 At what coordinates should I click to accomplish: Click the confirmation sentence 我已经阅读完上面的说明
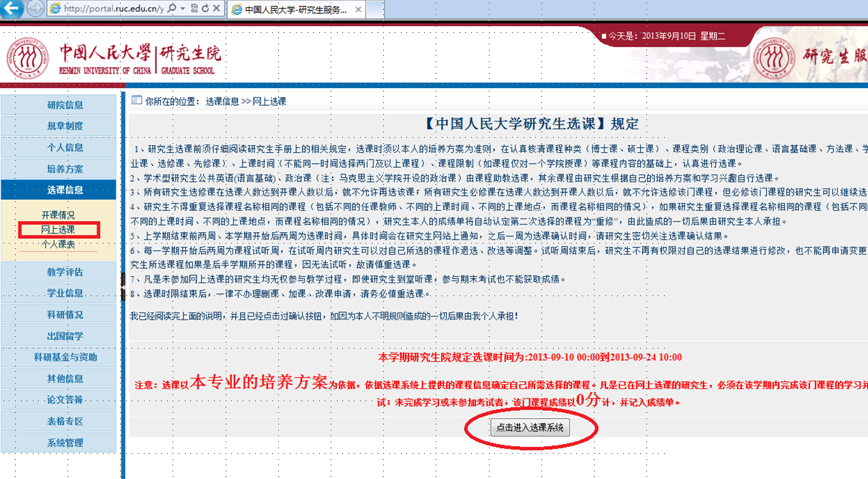[324, 316]
